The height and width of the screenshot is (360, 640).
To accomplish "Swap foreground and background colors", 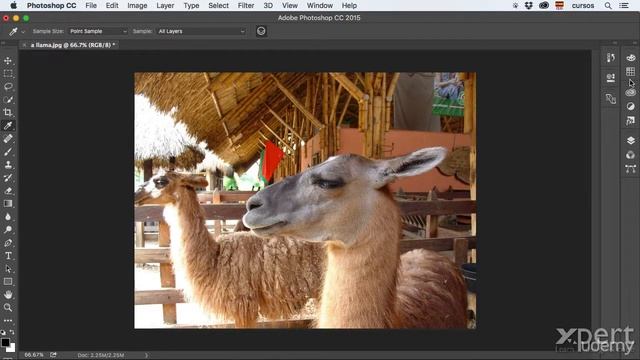I will point(12,332).
